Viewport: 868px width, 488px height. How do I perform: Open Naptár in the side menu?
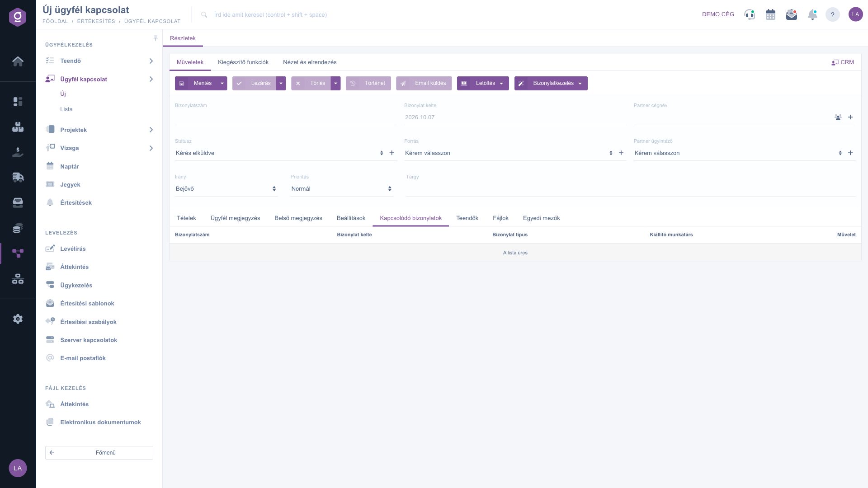70,167
